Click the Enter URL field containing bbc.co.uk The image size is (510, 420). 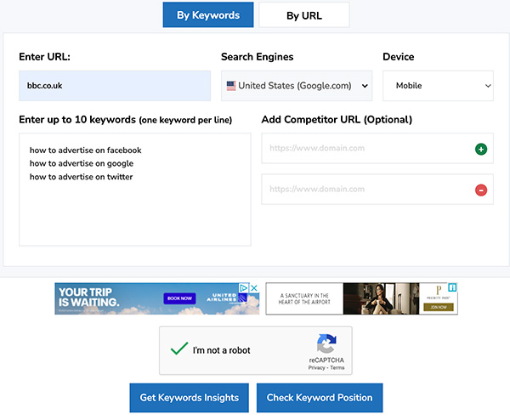[x=115, y=86]
